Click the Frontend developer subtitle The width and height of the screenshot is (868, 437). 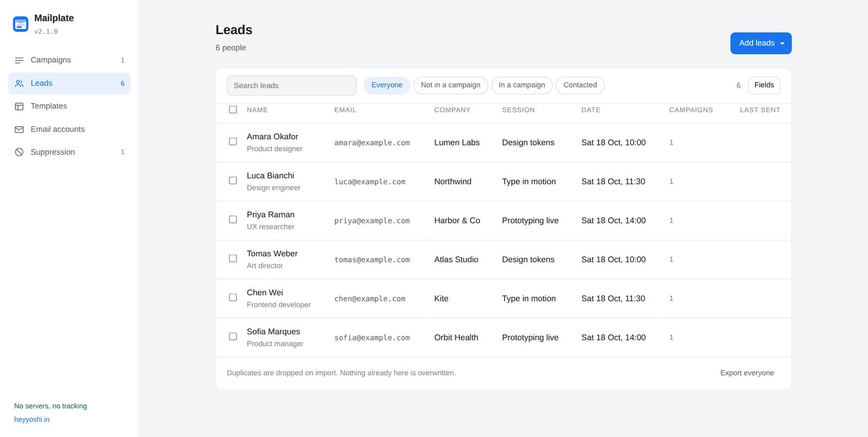pyautogui.click(x=279, y=305)
